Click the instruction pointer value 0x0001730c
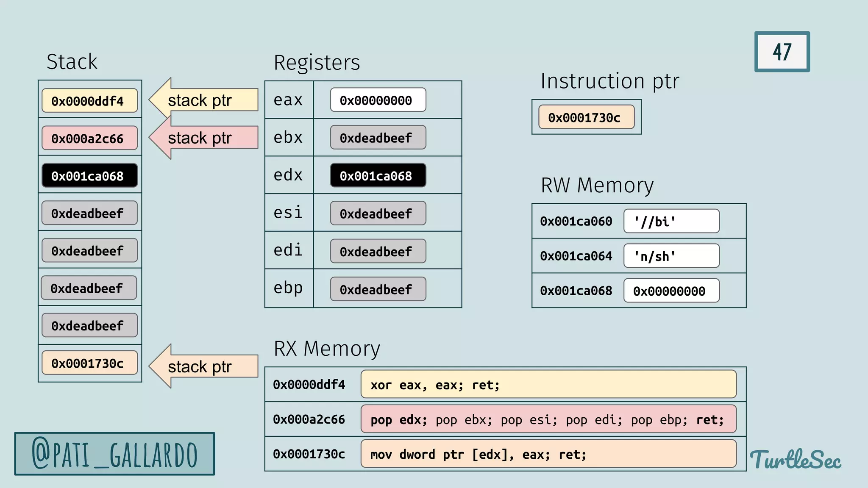The height and width of the screenshot is (488, 868). [x=586, y=117]
